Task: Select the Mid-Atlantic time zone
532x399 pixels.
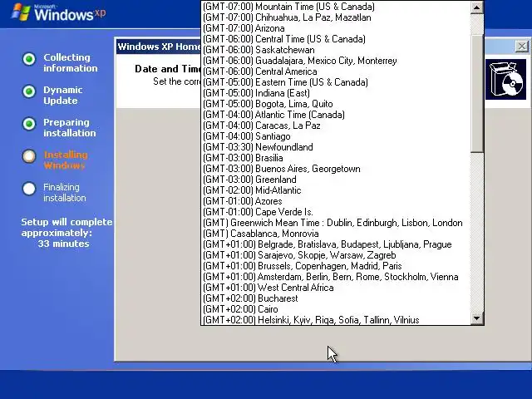Action: click(x=336, y=190)
